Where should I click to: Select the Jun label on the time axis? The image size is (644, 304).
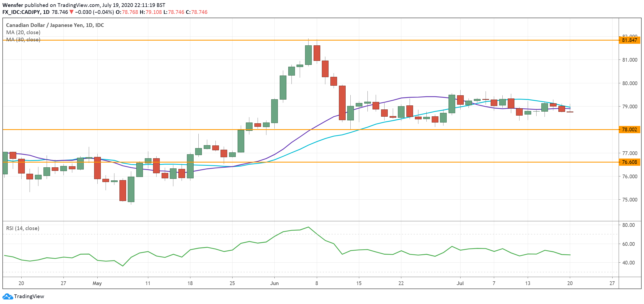point(275,283)
